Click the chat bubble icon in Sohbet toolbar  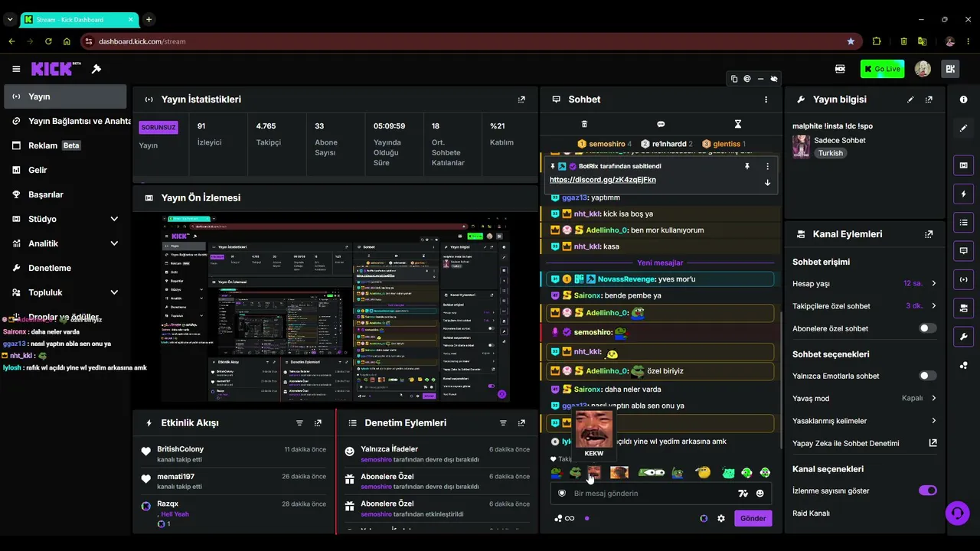pos(661,124)
